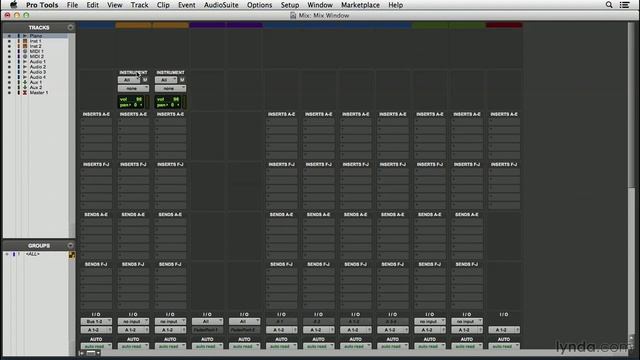640x360 pixels.
Task: Open the Marketplace menu
Action: [x=360, y=5]
